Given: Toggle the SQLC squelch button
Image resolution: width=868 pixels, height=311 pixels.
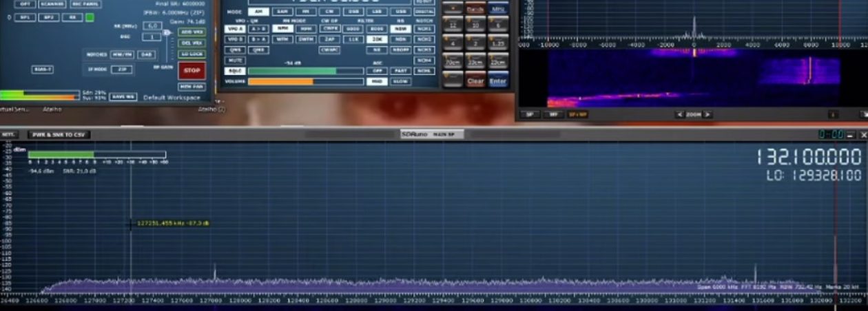Looking at the screenshot, I should (236, 71).
